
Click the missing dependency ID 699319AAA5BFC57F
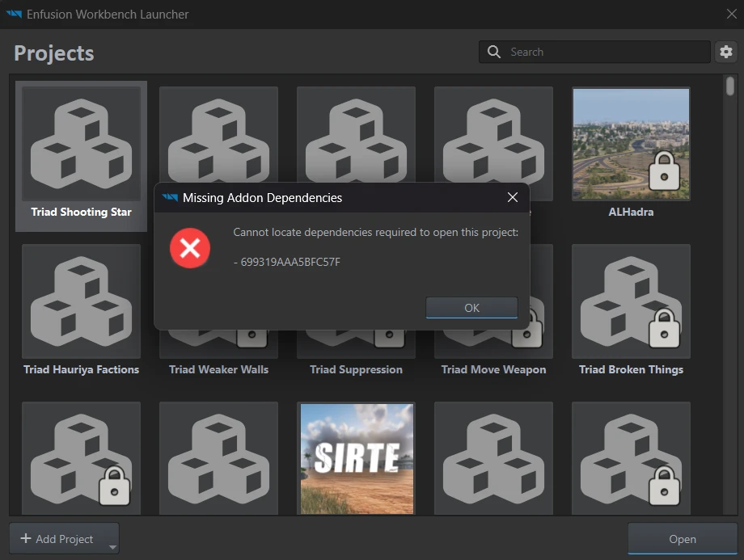(x=290, y=262)
